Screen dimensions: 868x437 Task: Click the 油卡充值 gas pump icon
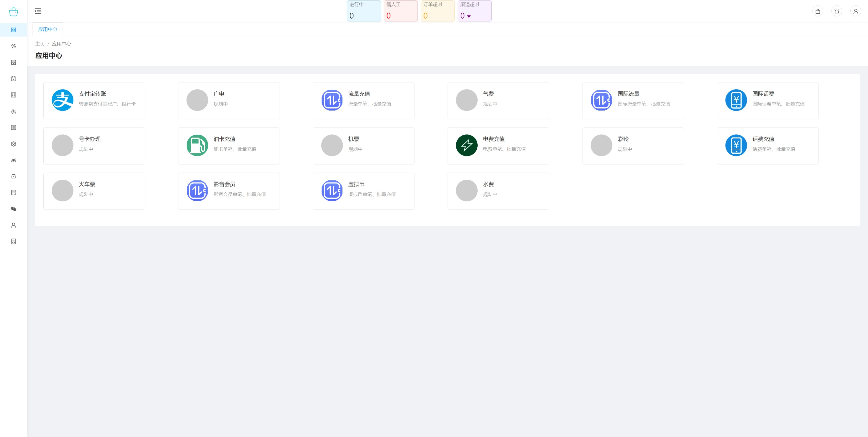click(x=197, y=145)
